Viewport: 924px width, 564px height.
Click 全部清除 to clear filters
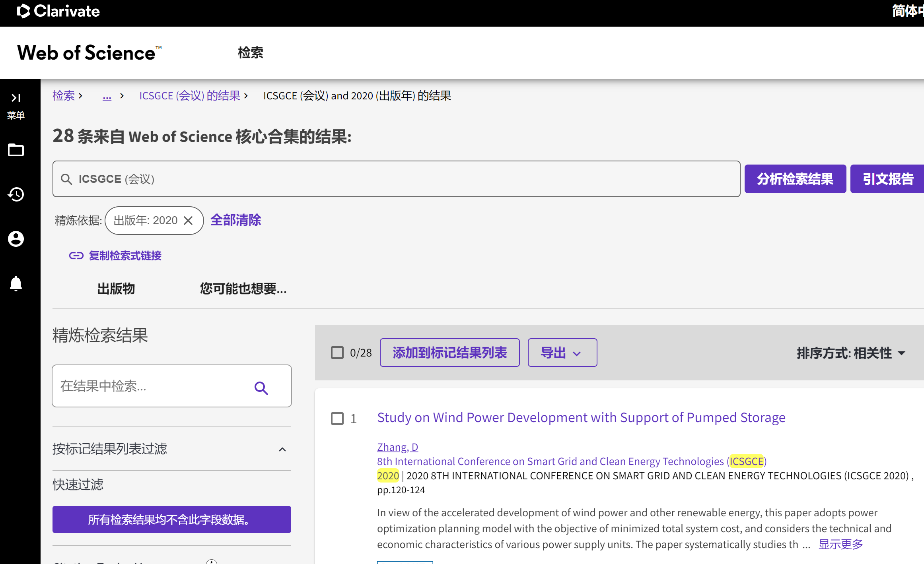[236, 220]
